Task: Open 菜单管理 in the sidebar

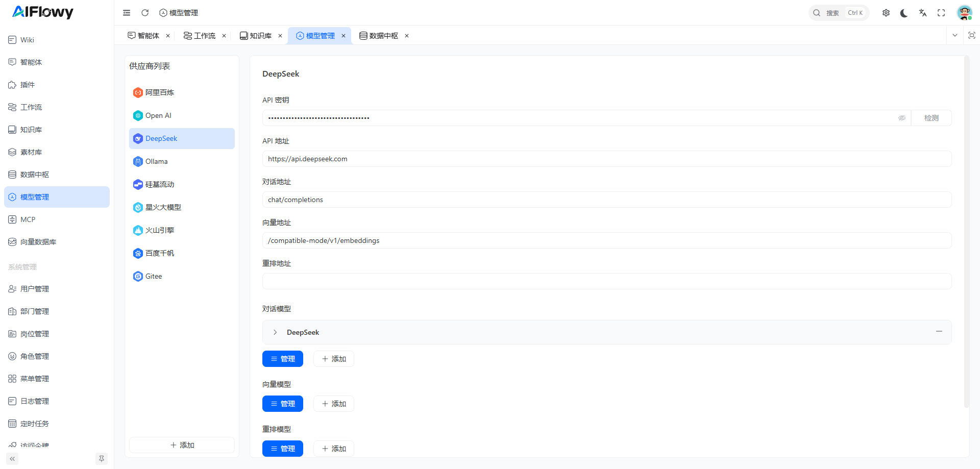Action: pyautogui.click(x=57, y=379)
